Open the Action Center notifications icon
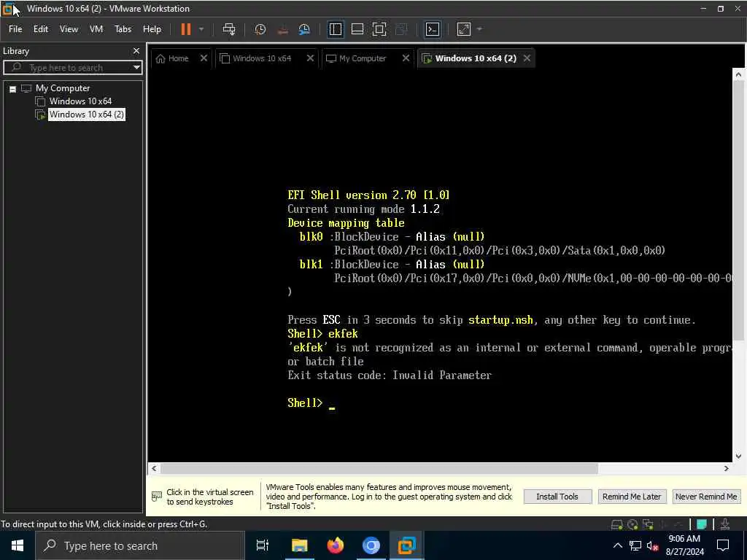 (723, 545)
